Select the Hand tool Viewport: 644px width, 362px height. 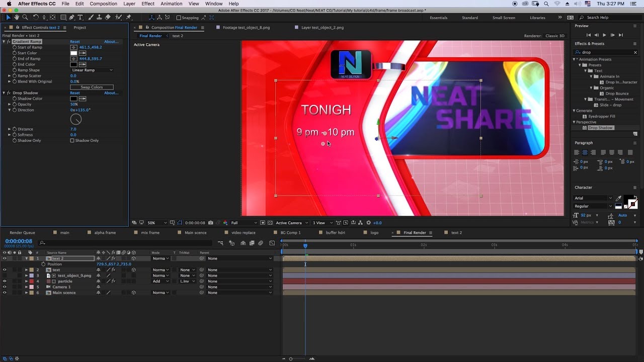pyautogui.click(x=17, y=18)
